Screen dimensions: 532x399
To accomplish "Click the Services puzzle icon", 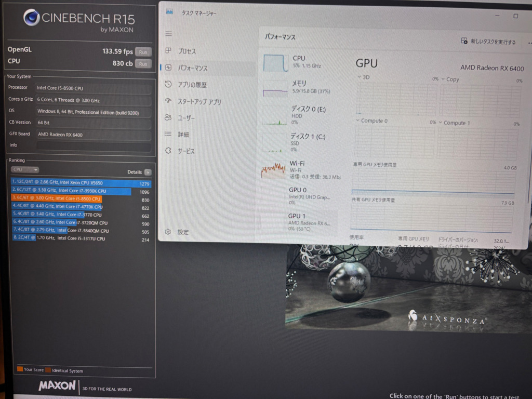I will [168, 150].
